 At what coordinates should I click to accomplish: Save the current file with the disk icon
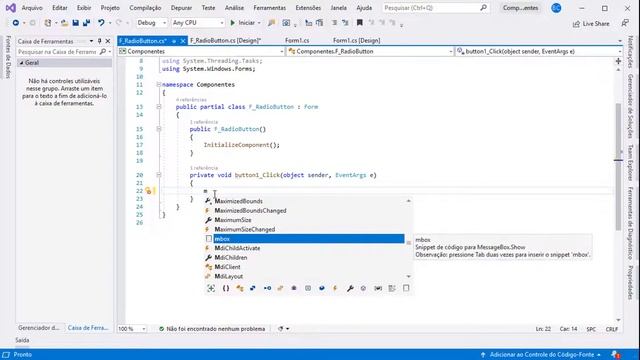coord(76,23)
